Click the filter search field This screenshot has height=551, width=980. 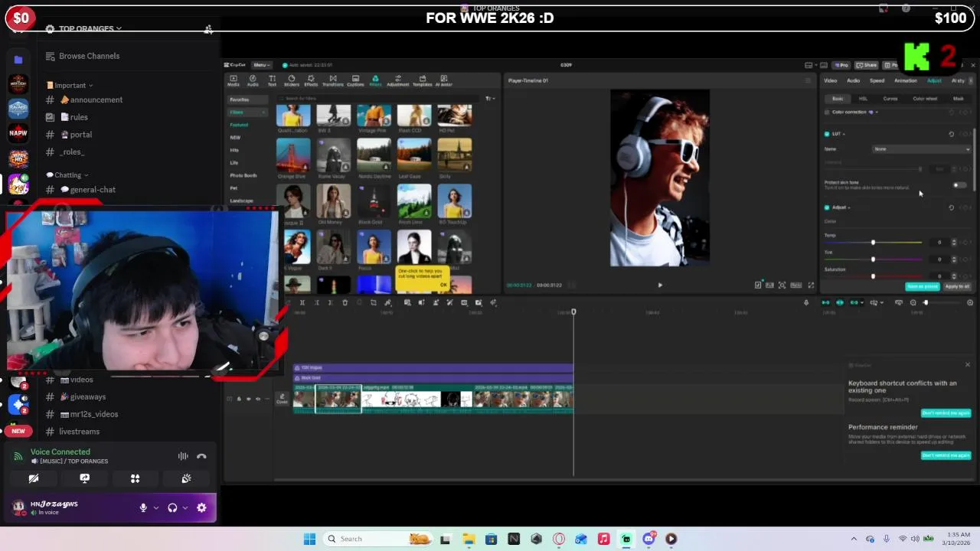pyautogui.click(x=379, y=99)
